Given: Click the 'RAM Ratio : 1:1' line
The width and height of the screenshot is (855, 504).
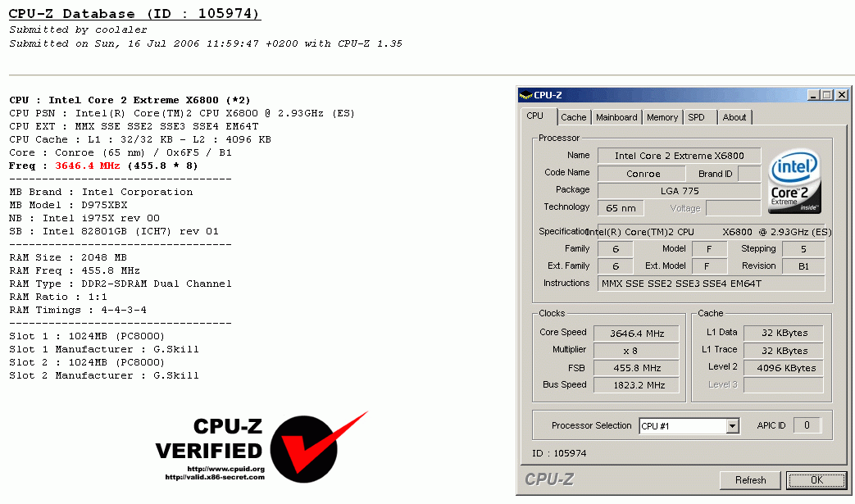Looking at the screenshot, I should 58,297.
